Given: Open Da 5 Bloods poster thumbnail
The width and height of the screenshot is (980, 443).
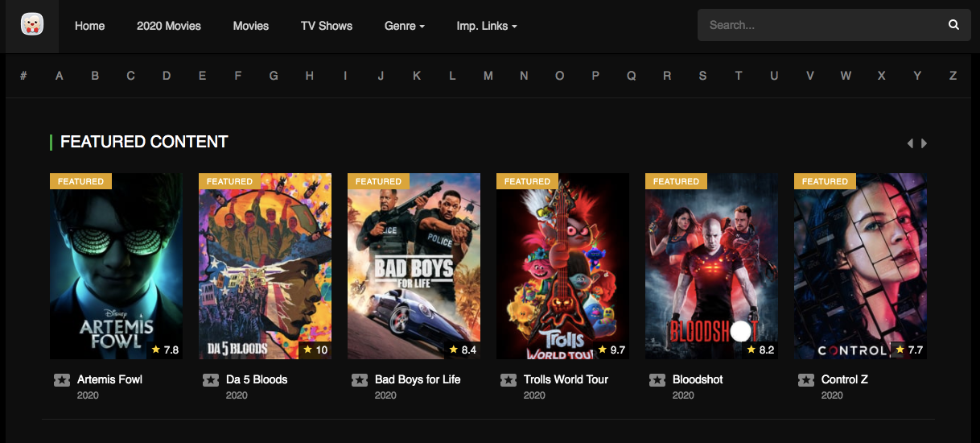Looking at the screenshot, I should [265, 266].
